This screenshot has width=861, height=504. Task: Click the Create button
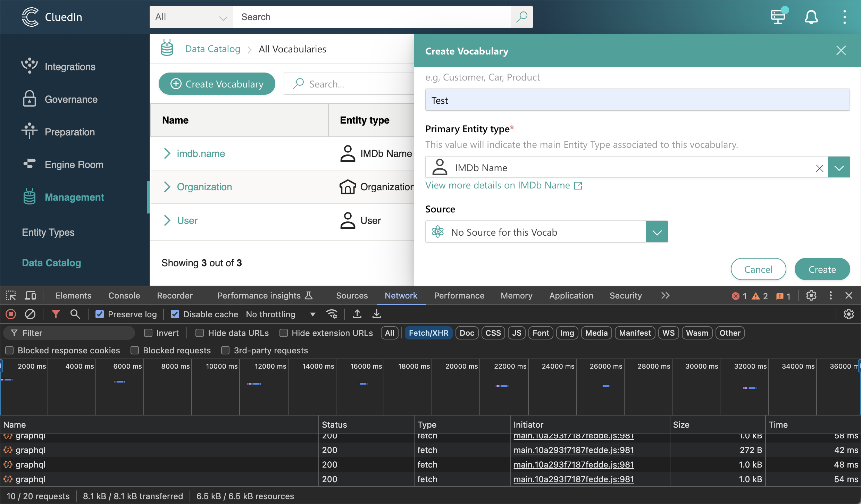click(822, 269)
